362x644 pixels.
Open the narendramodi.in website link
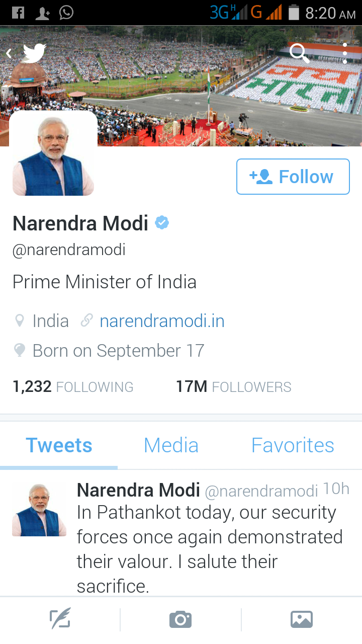point(162,321)
